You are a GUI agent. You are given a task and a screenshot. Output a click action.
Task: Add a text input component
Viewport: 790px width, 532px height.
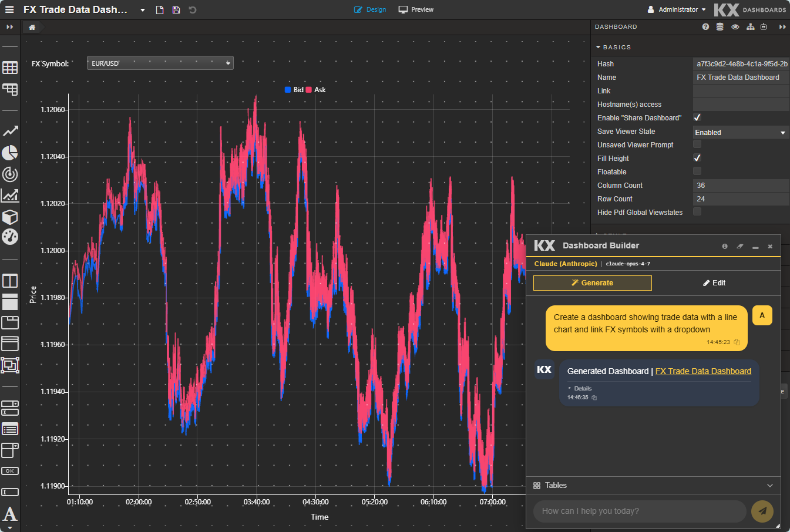(x=10, y=492)
